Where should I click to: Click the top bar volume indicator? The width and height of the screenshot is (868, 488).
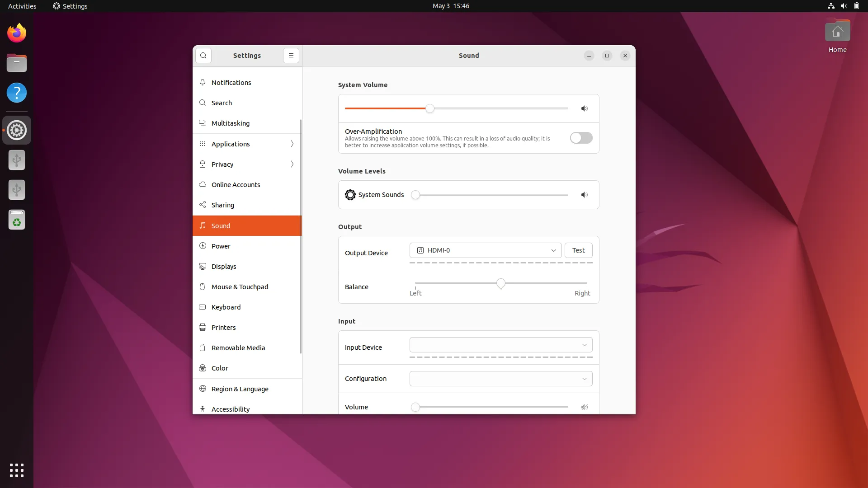click(844, 6)
